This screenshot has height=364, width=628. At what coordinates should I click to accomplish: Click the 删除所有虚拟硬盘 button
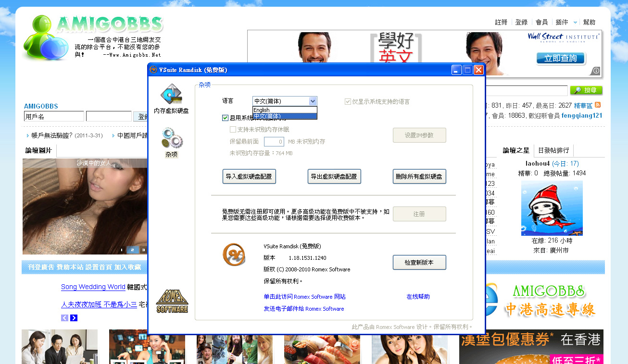coord(419,176)
